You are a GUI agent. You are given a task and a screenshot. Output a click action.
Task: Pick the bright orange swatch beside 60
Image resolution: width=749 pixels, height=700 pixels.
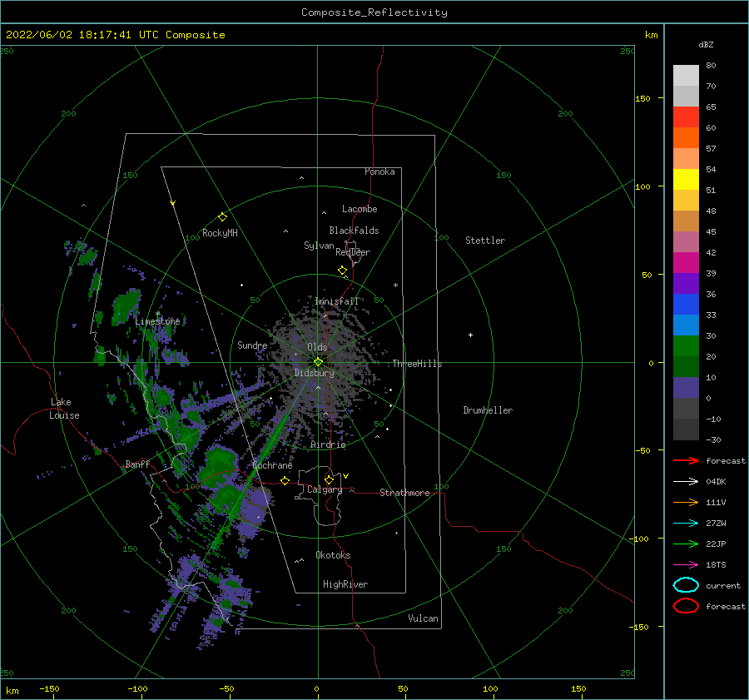tap(686, 138)
